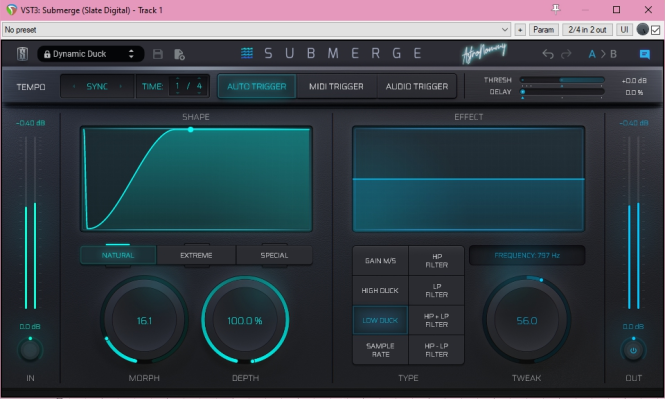Select the EXTREME shape category
Image resolution: width=665 pixels, height=399 pixels.
(196, 255)
